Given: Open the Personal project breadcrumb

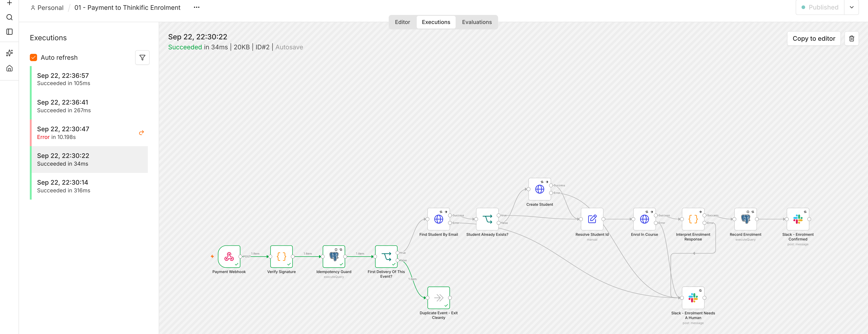Looking at the screenshot, I should 47,7.
